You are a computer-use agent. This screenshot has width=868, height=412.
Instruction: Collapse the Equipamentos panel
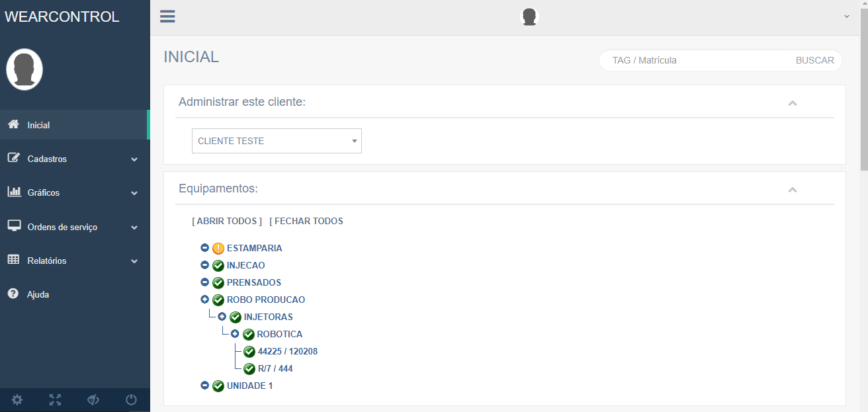coord(792,190)
